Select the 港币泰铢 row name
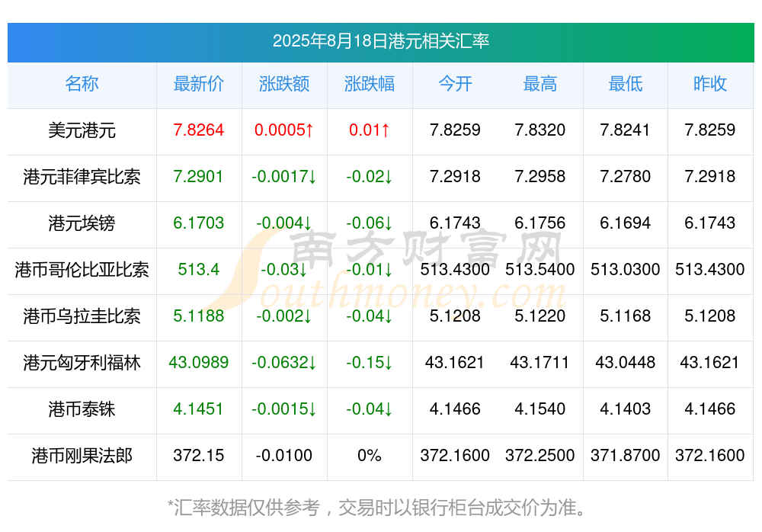Viewport: 762px width, 532px height. pyautogui.click(x=82, y=409)
